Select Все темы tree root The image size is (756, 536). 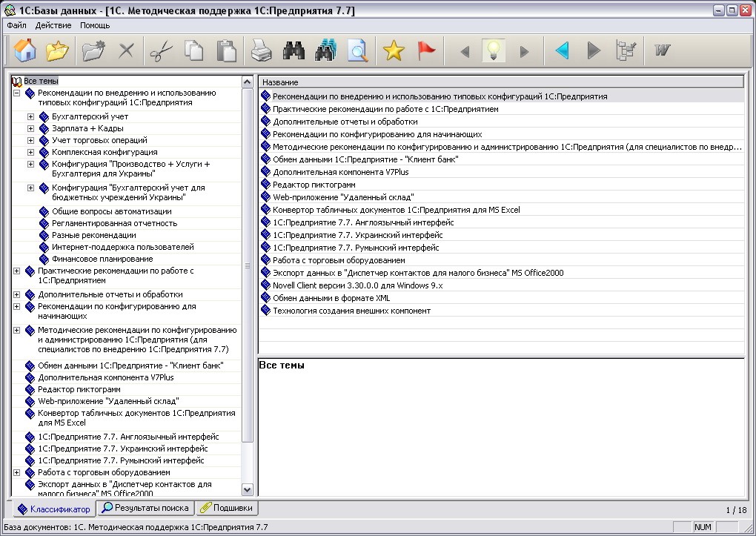pyautogui.click(x=41, y=81)
